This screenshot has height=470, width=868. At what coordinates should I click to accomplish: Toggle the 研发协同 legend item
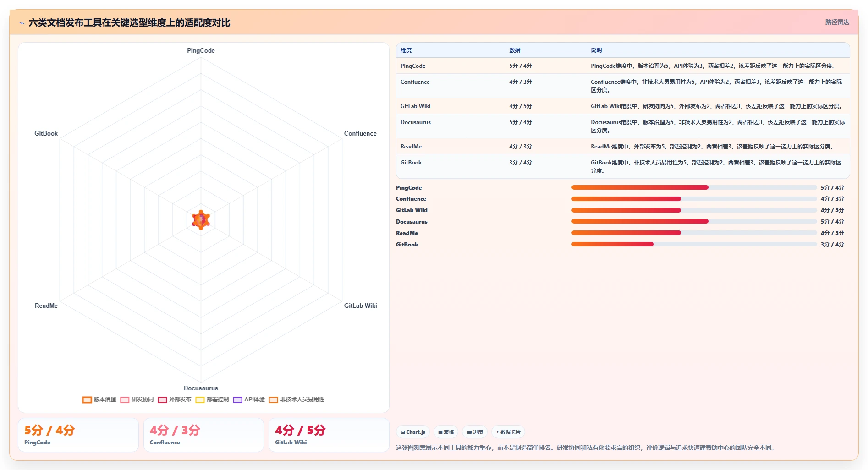point(137,399)
